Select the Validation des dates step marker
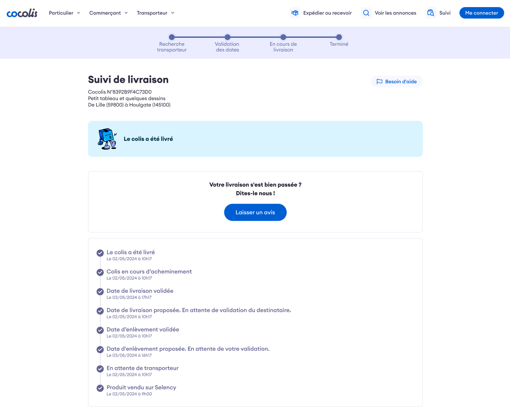This screenshot has height=420, width=510. [x=227, y=37]
